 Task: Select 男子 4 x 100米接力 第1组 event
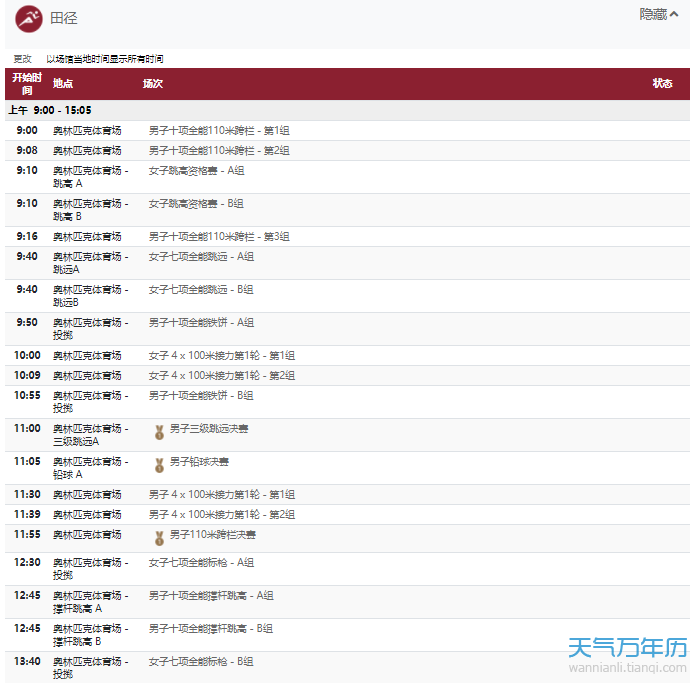(222, 495)
